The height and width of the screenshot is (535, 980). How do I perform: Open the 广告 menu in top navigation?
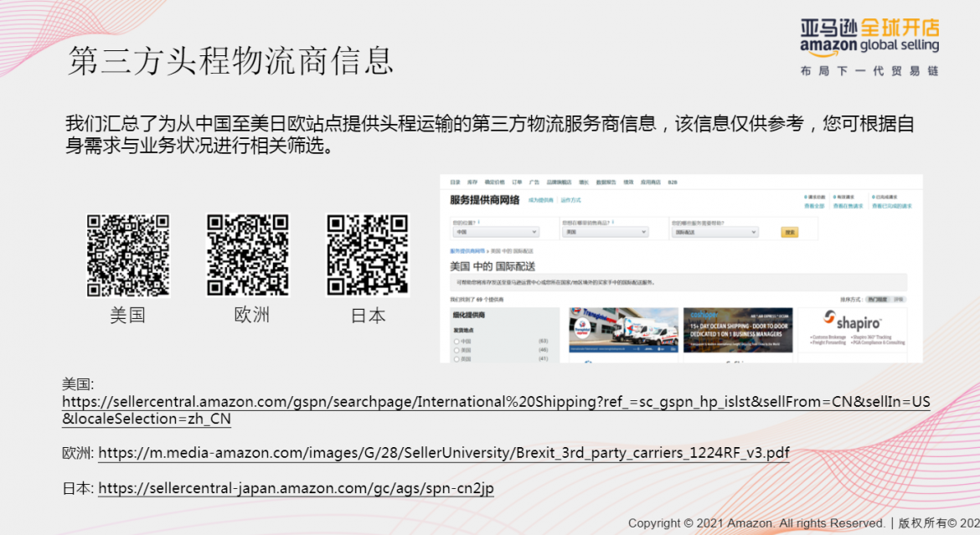[534, 182]
